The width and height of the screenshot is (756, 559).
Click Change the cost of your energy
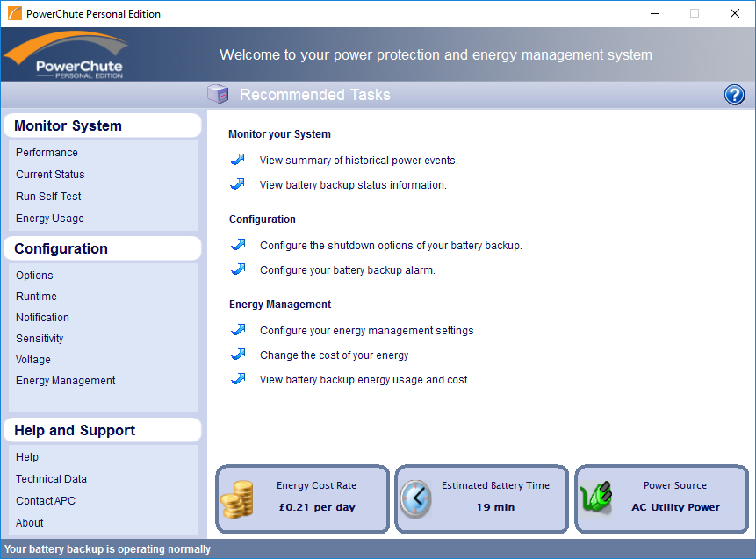click(335, 355)
